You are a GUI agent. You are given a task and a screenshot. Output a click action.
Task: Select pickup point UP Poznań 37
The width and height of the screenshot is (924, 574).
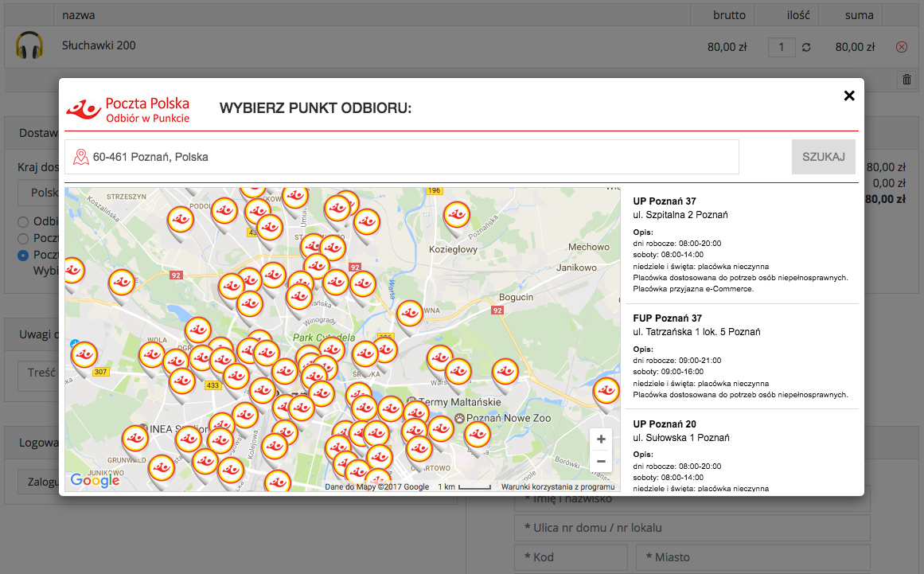[741, 244]
